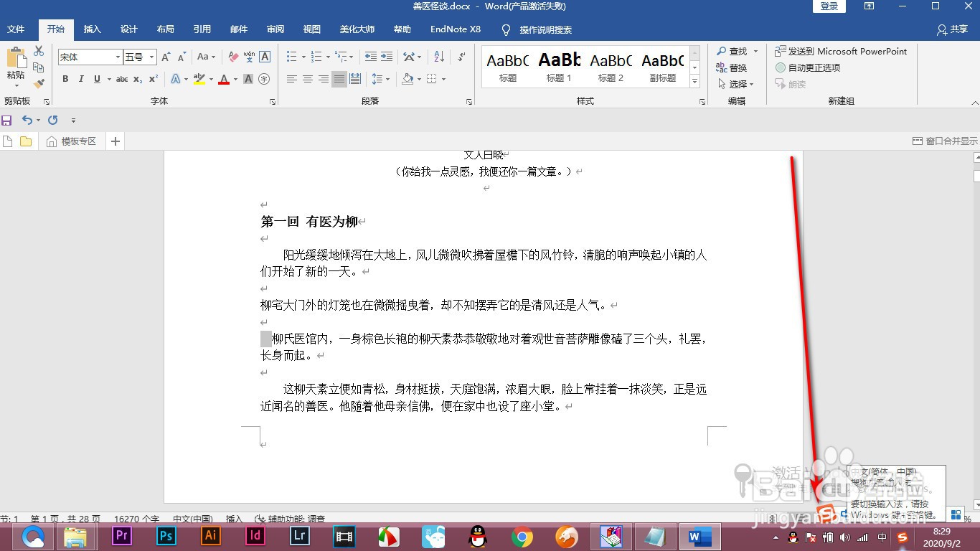Image resolution: width=980 pixels, height=551 pixels.
Task: Open the styles gallery dropdown arrow
Action: pyautogui.click(x=694, y=81)
